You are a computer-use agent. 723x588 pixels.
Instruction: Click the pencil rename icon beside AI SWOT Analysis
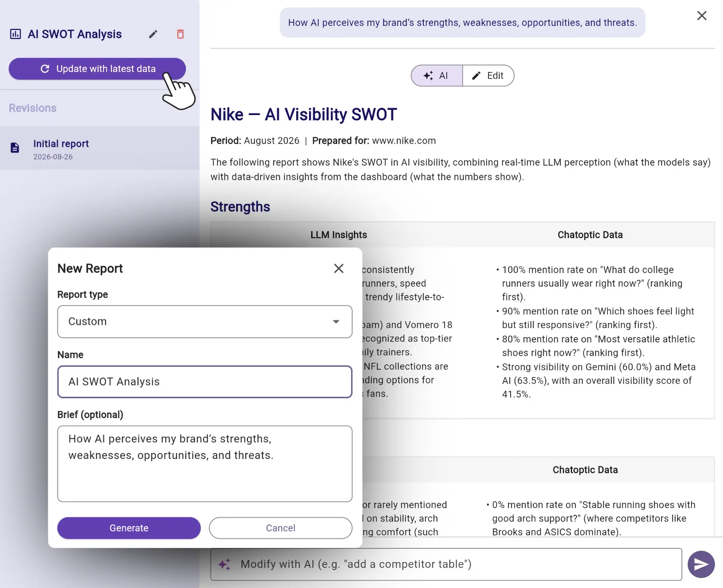click(153, 34)
